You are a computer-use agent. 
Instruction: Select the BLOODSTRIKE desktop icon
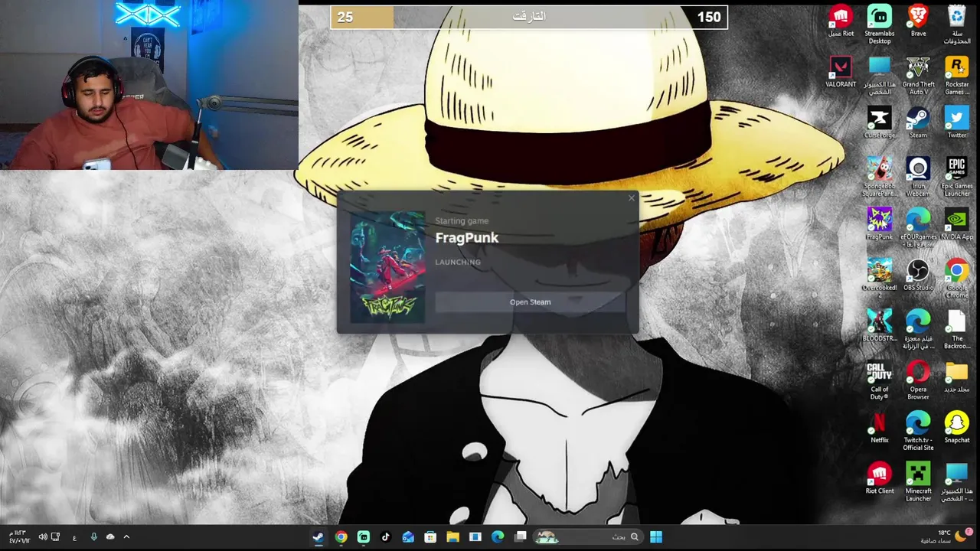click(879, 326)
